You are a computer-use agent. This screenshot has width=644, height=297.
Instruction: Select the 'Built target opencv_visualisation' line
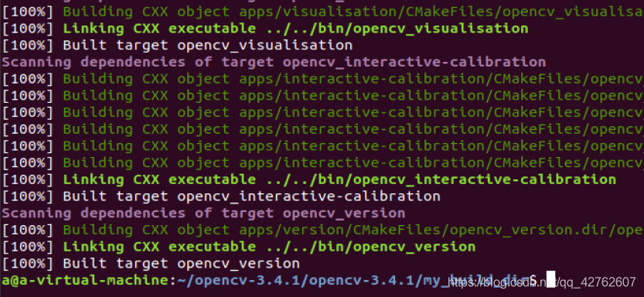tap(177, 45)
